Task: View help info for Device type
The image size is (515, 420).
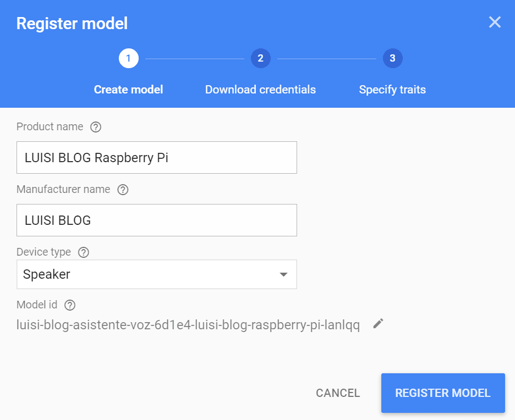Action: pos(83,252)
